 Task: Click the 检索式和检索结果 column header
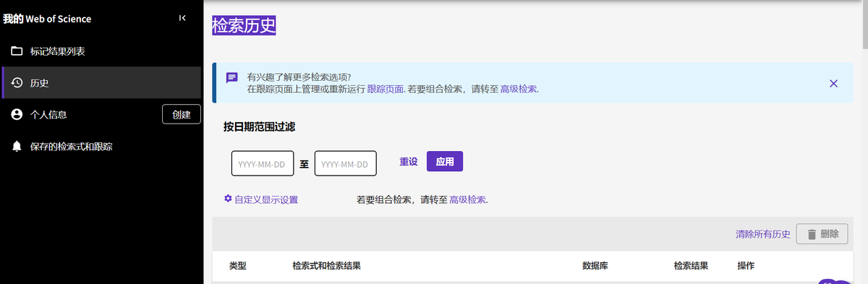pos(326,266)
